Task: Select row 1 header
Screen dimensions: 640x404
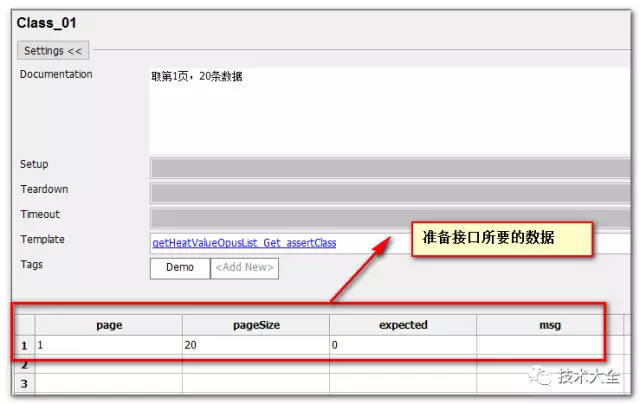Action: tap(24, 345)
